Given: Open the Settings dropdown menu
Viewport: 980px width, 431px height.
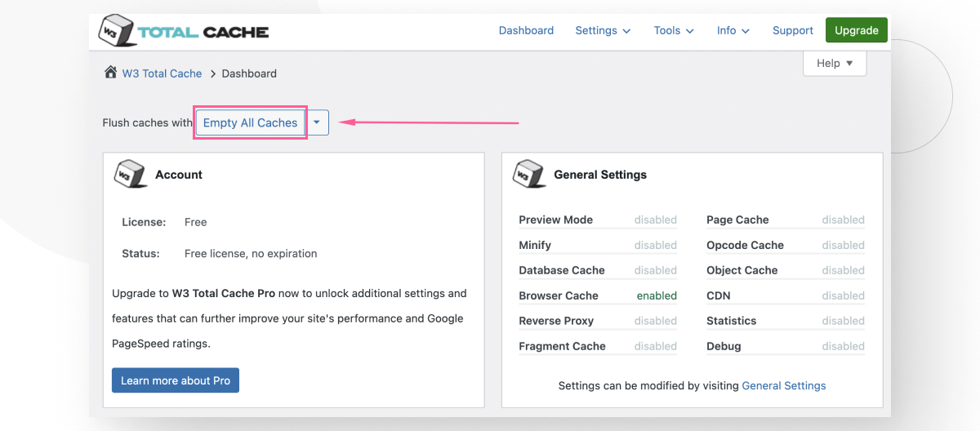Looking at the screenshot, I should [603, 31].
